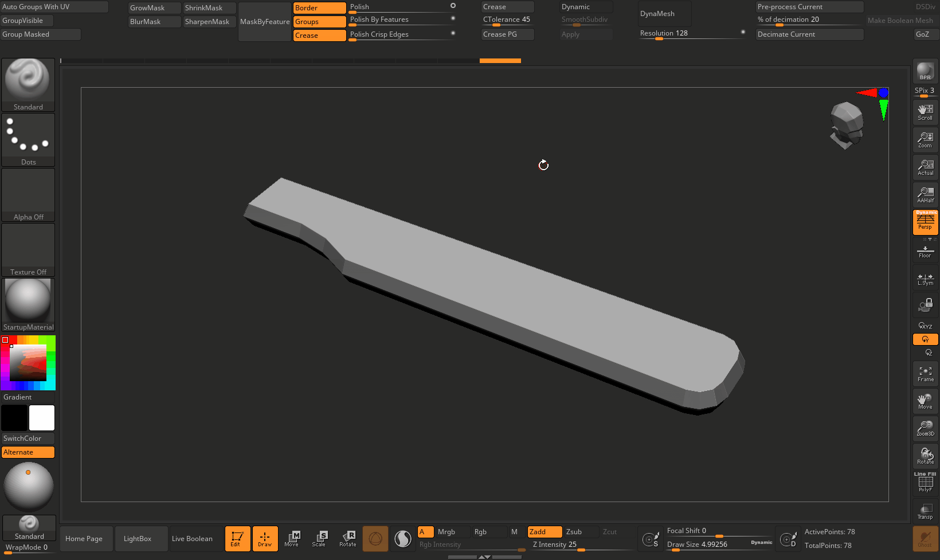This screenshot has height=560, width=940.
Task: Click the Zoom3D navigation icon
Action: (925, 429)
